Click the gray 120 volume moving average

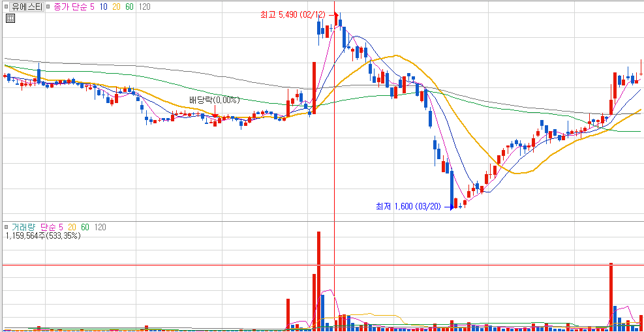[x=100, y=227]
